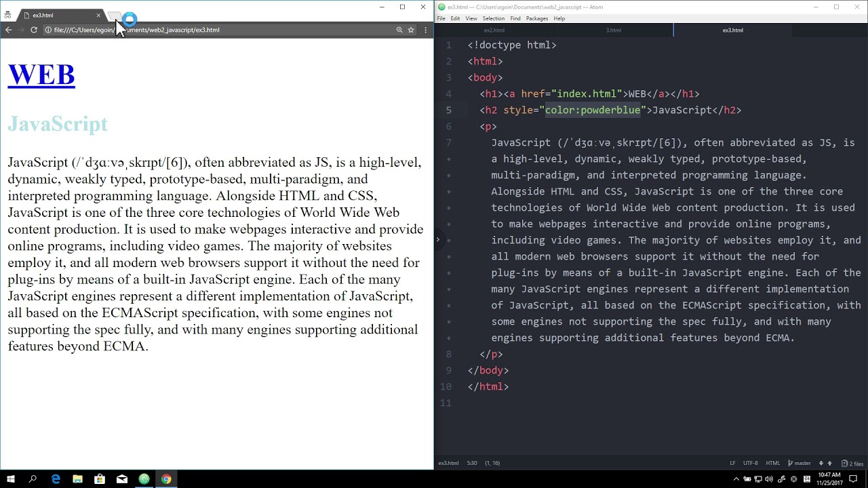Expand Atom's tree view with side chevron
The height and width of the screenshot is (488, 868).
(x=437, y=239)
